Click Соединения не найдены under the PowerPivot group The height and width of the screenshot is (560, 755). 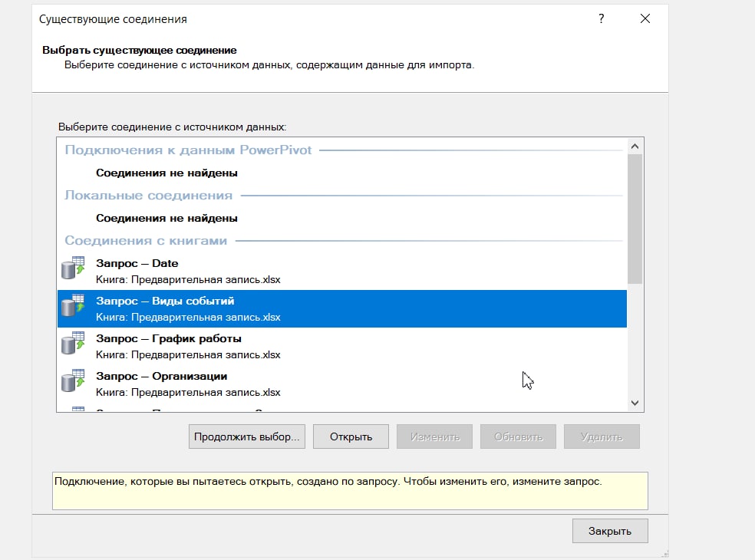coord(166,173)
